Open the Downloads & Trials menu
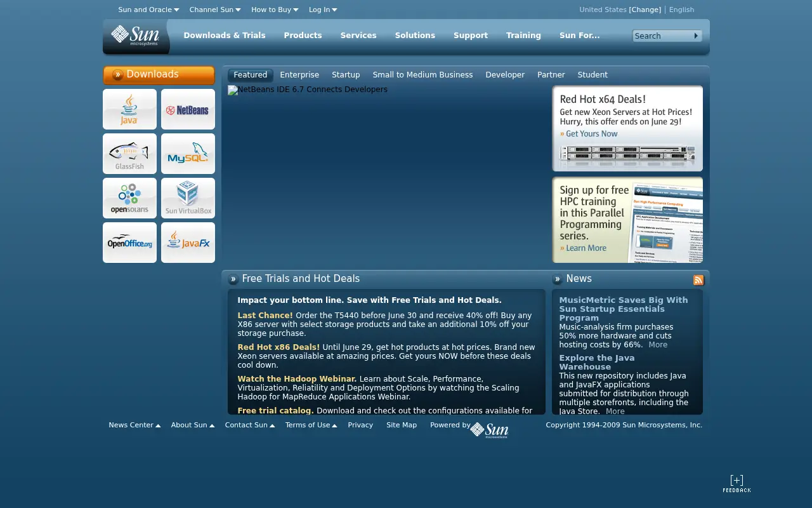812x508 pixels. click(225, 36)
